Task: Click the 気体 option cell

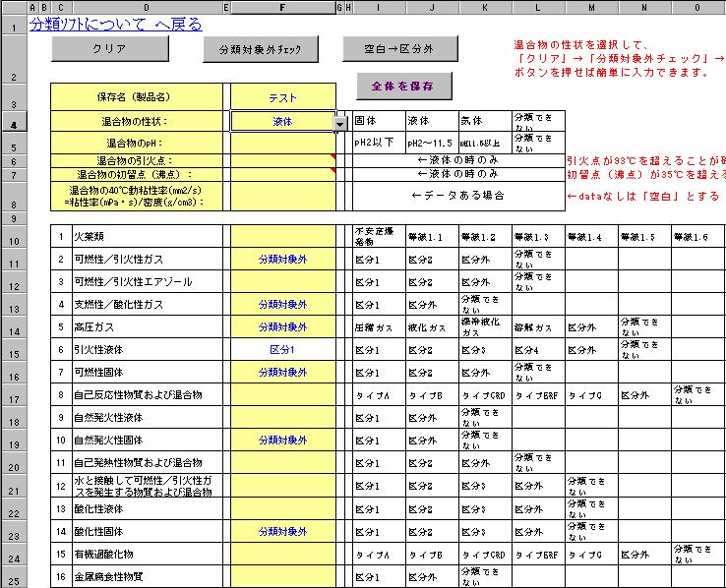Action: (485, 121)
